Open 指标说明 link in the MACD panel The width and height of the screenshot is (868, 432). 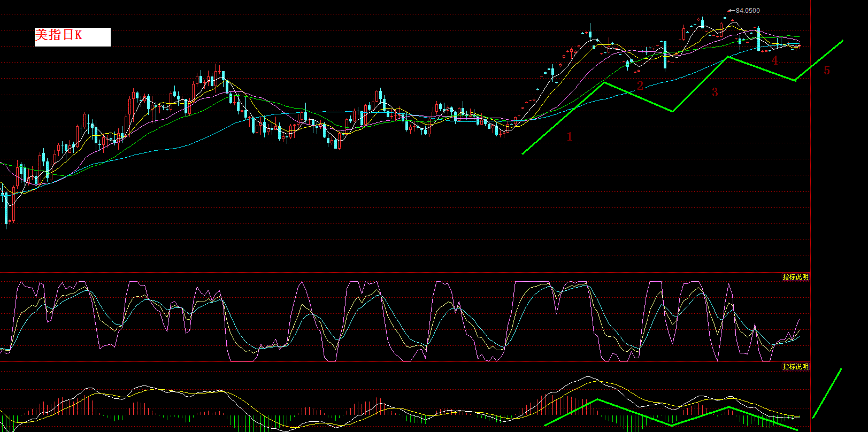[x=795, y=367]
